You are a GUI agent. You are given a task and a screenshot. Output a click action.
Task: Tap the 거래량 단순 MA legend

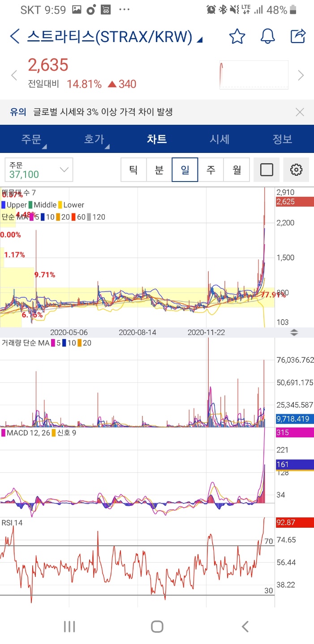pyautogui.click(x=46, y=343)
